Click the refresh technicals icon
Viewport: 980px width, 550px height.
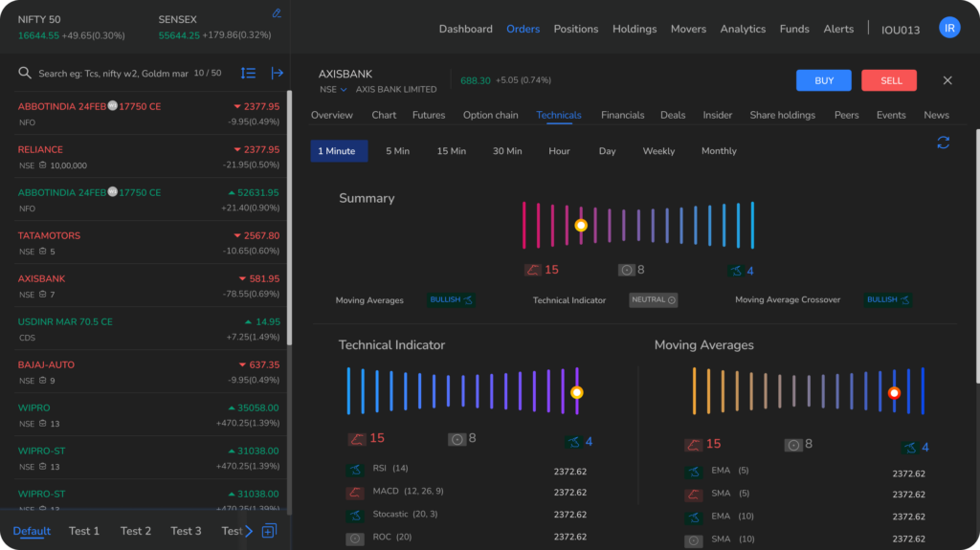(x=943, y=143)
